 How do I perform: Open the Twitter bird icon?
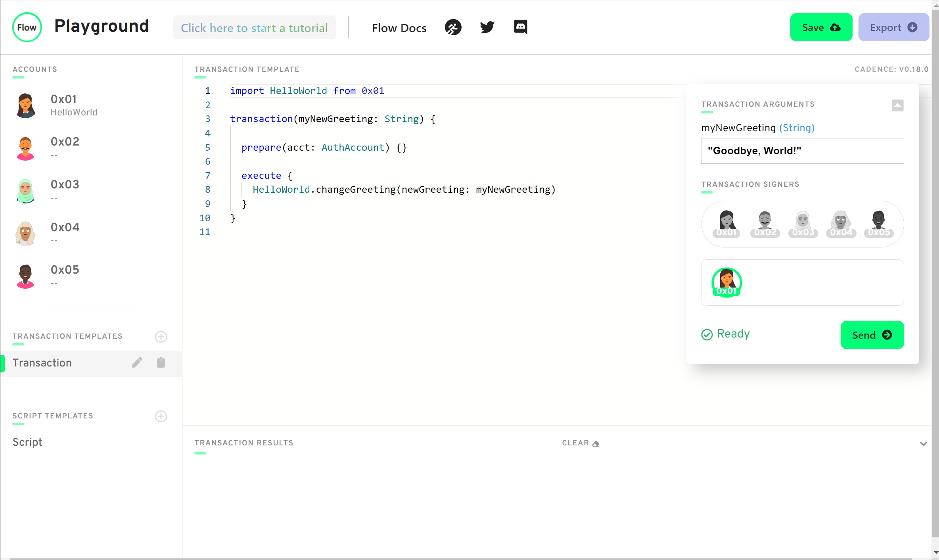[487, 27]
